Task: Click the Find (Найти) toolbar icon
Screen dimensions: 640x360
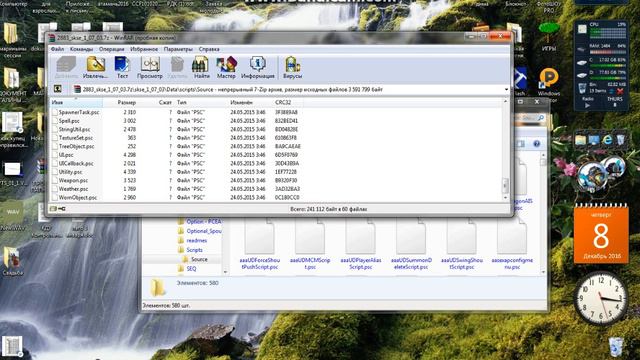Action: pos(201,68)
